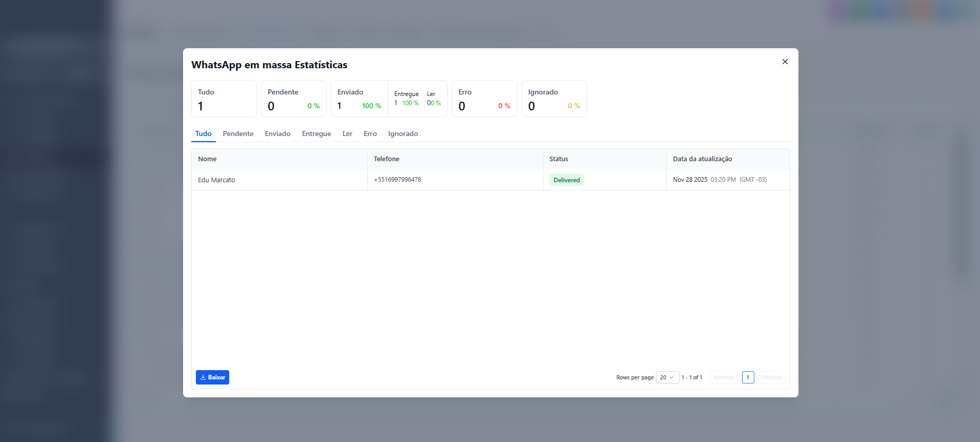
Task: Click phone number +5516997996478
Action: (x=397, y=180)
